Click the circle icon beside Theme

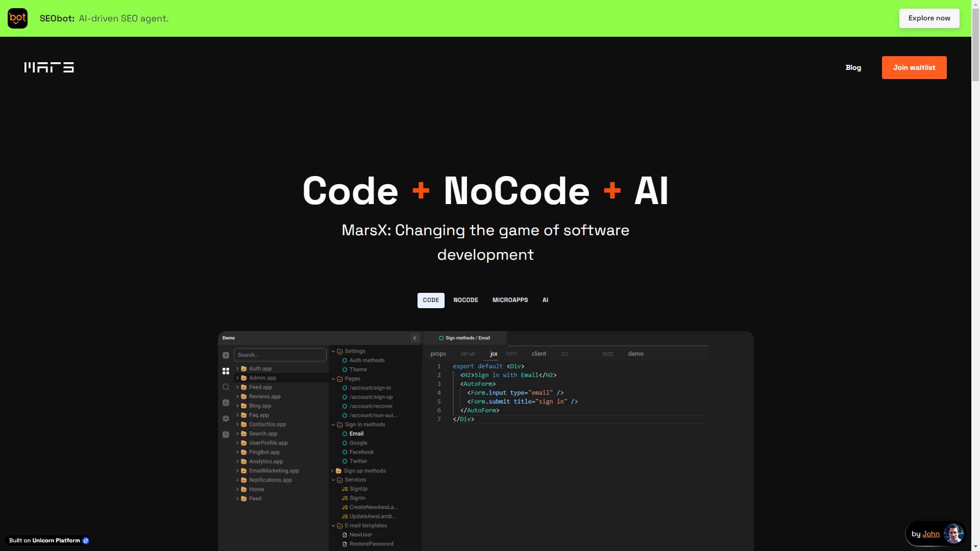point(345,370)
